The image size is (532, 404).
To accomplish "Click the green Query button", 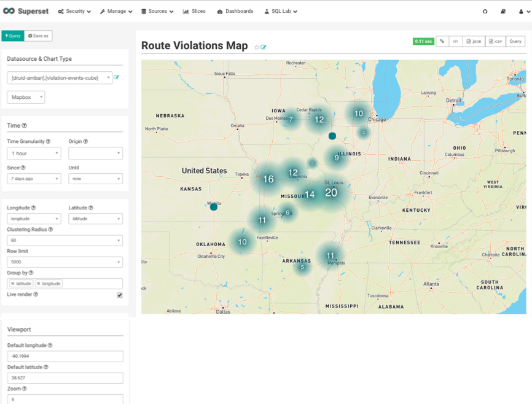I will tap(12, 36).
